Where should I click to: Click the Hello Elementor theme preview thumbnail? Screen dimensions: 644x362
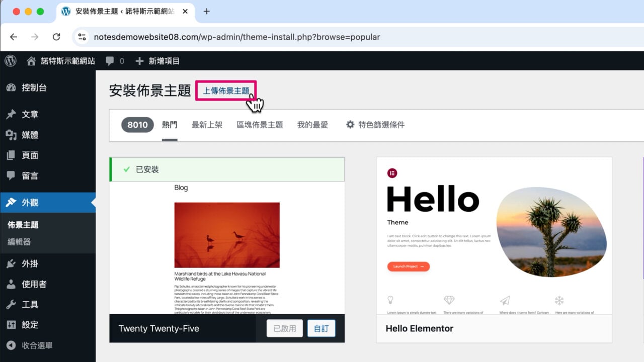[493, 236]
